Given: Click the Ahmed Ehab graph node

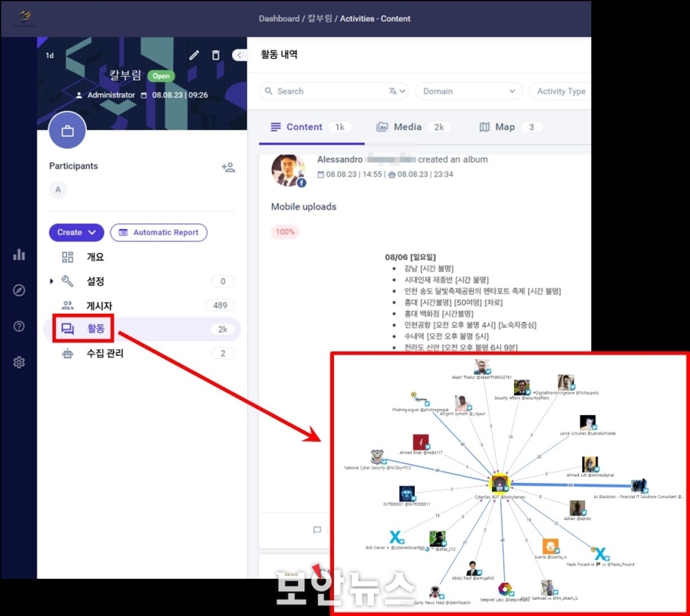Looking at the screenshot, I should tap(421, 442).
